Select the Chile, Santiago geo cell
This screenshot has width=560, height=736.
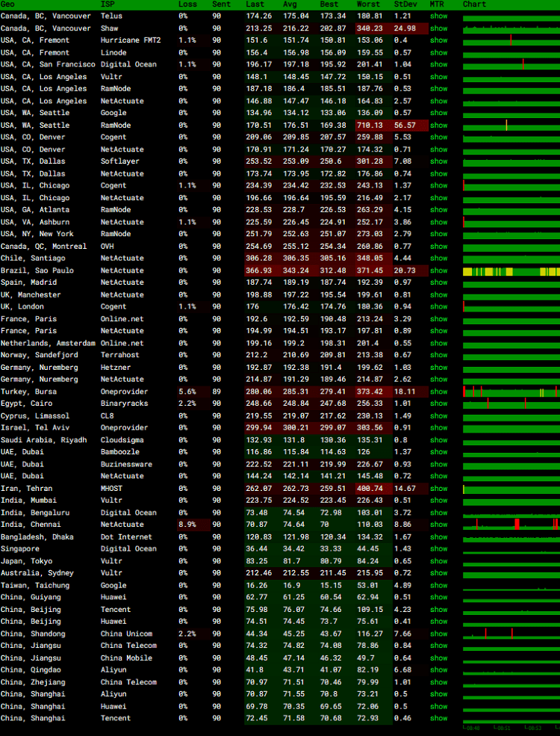[33, 259]
